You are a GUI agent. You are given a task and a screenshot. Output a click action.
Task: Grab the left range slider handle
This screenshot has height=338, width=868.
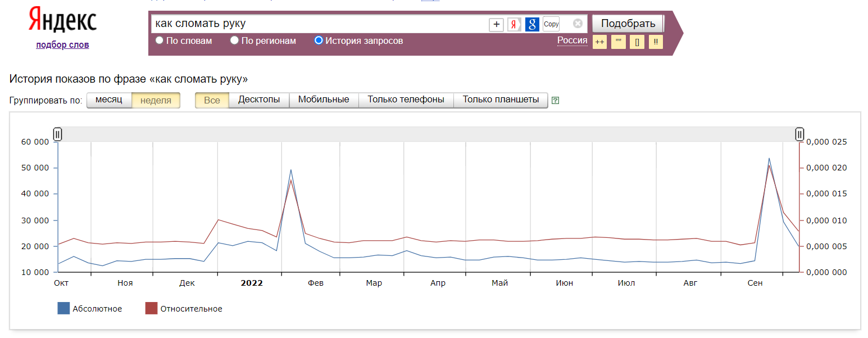[x=57, y=134]
